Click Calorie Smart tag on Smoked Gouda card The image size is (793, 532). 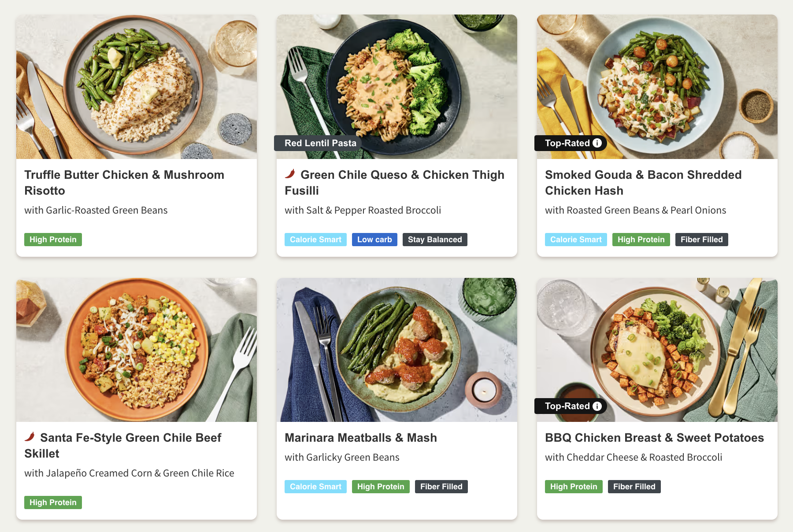click(x=576, y=240)
